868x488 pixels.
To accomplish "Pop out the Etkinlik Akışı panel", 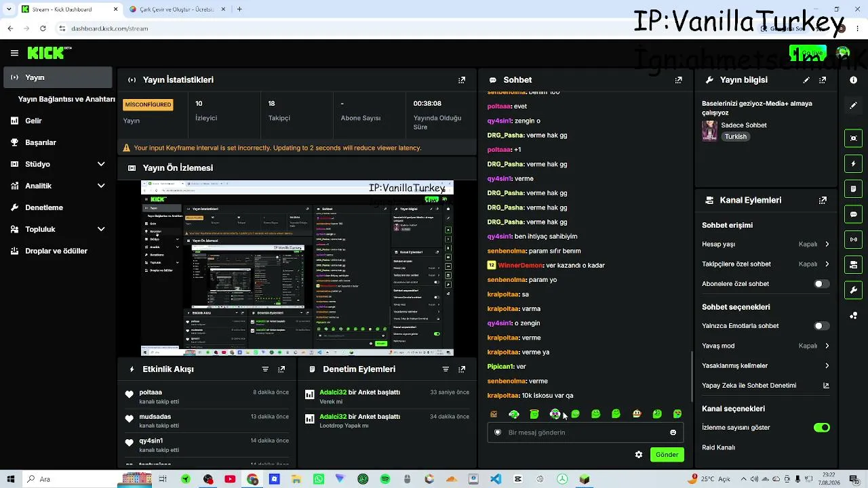I will click(x=281, y=369).
